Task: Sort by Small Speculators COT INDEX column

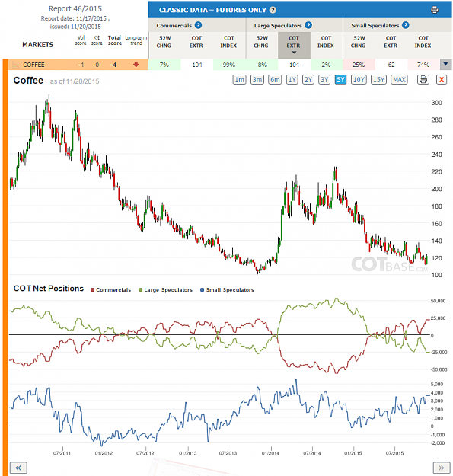Action: pos(423,42)
